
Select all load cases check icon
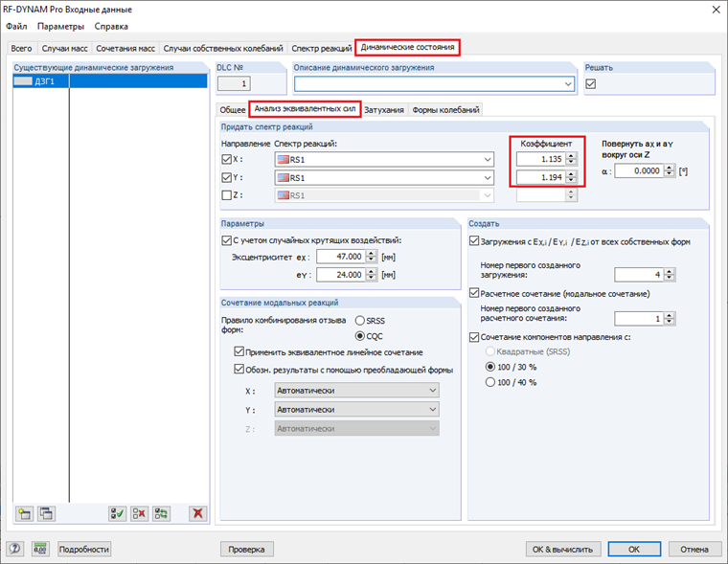(117, 513)
